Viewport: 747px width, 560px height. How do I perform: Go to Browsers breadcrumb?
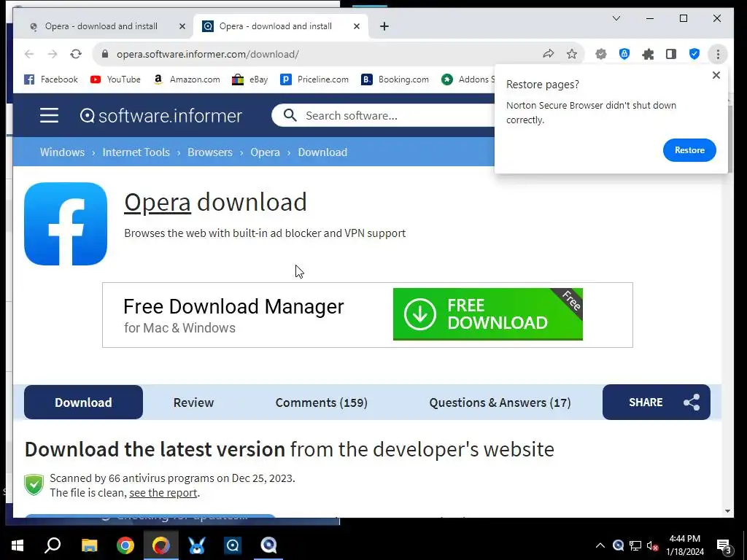click(x=210, y=152)
